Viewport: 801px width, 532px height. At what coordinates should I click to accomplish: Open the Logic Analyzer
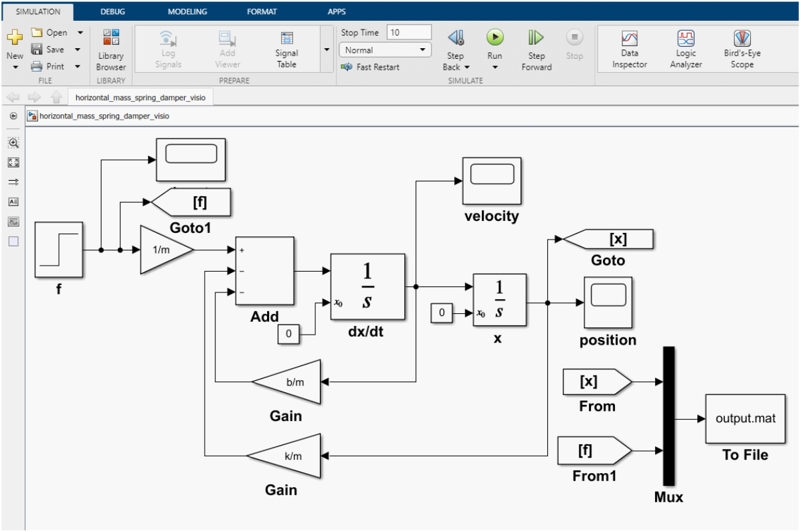(686, 50)
